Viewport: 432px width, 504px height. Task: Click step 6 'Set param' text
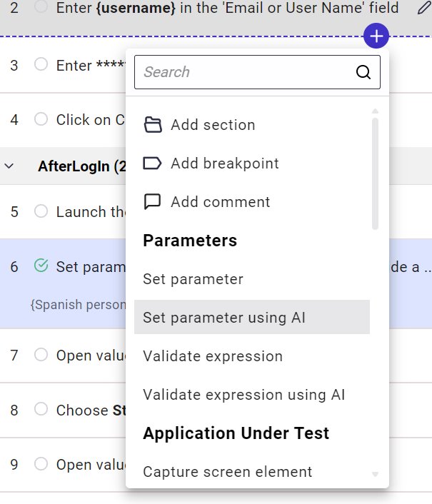click(91, 267)
